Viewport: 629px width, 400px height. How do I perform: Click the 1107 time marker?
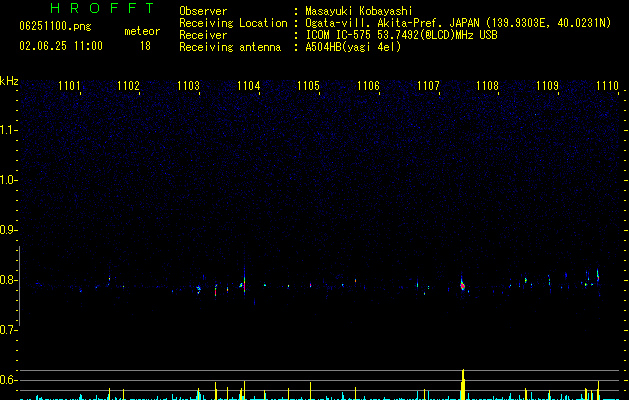(428, 86)
